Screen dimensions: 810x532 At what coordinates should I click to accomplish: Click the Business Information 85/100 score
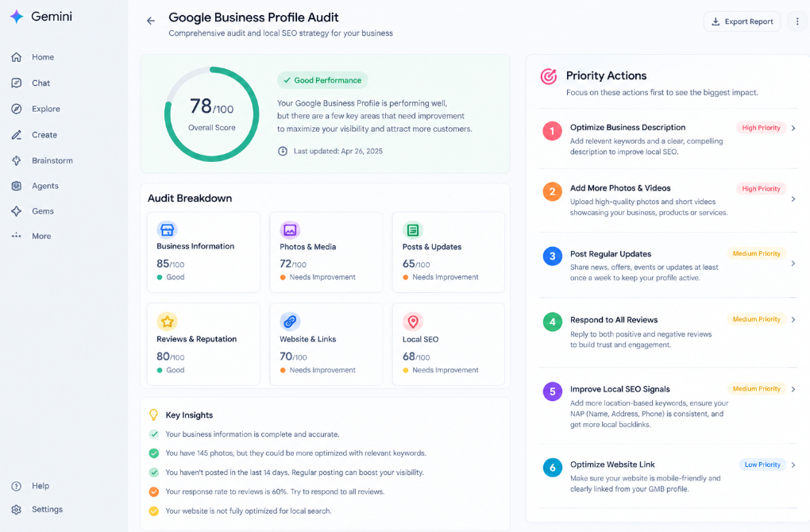(x=171, y=264)
